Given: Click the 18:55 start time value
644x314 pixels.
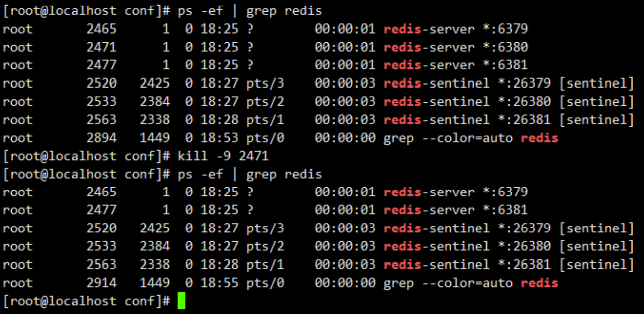Looking at the screenshot, I should 220,283.
